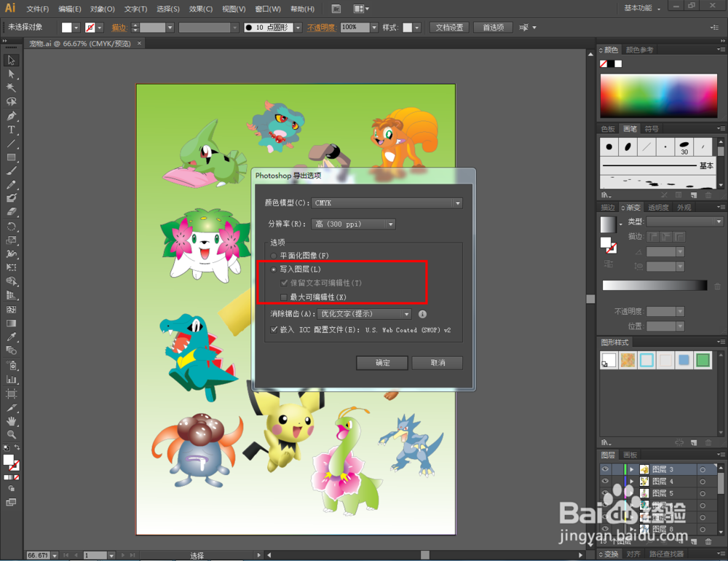Open 分辨率 高 (300 ppi) dropdown

pos(353,224)
